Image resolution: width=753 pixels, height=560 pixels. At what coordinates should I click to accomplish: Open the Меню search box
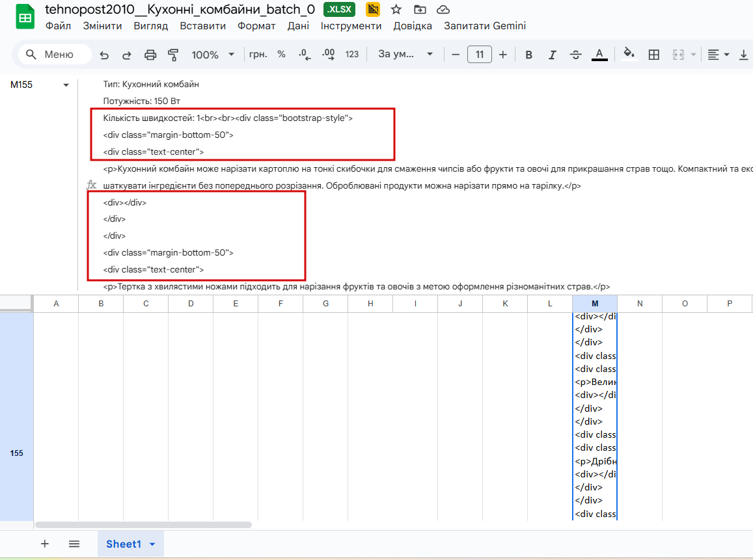55,54
